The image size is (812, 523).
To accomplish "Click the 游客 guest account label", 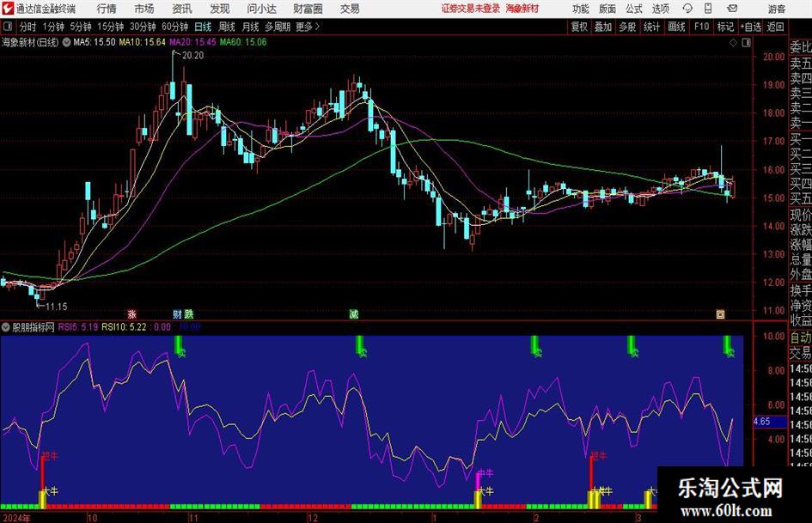I will (x=776, y=9).
